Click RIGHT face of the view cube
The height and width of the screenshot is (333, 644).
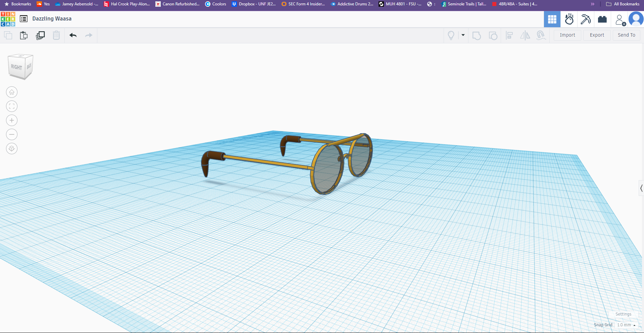[x=16, y=67]
